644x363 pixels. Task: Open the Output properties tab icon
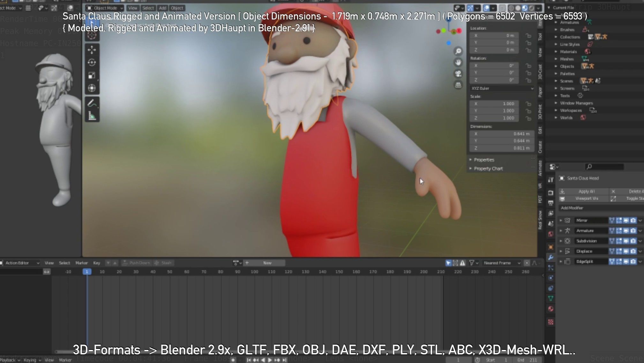pyautogui.click(x=551, y=203)
